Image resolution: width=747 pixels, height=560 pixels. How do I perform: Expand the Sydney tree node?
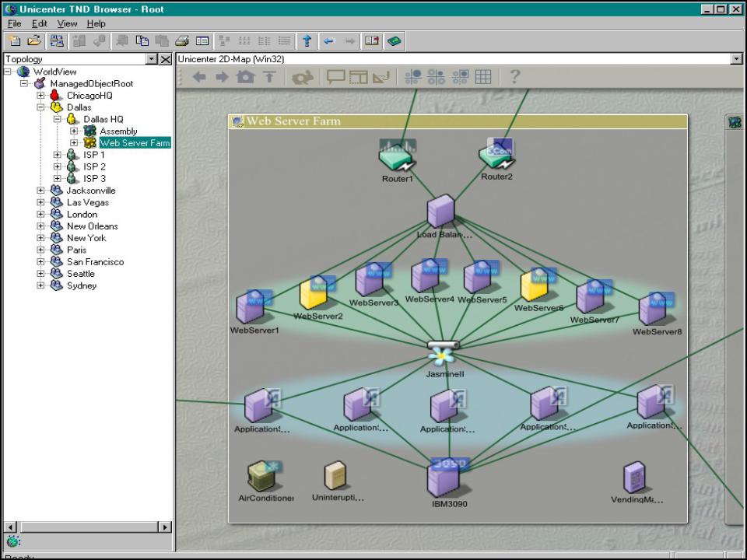tap(40, 285)
